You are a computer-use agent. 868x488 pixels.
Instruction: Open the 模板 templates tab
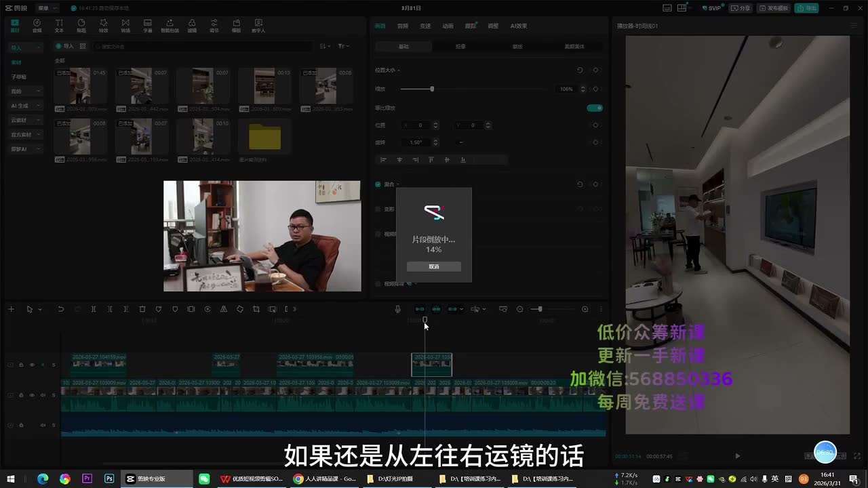click(x=236, y=26)
